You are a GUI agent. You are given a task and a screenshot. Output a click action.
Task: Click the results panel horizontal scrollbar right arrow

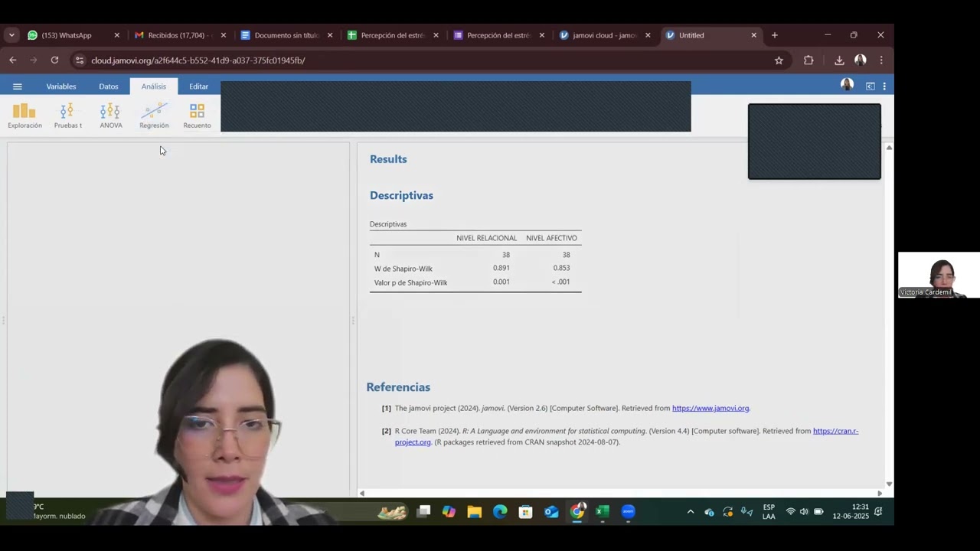pos(879,494)
